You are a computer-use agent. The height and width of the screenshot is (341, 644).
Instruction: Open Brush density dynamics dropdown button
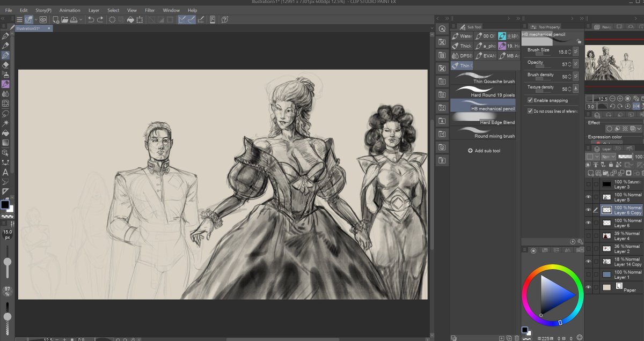pos(576,76)
